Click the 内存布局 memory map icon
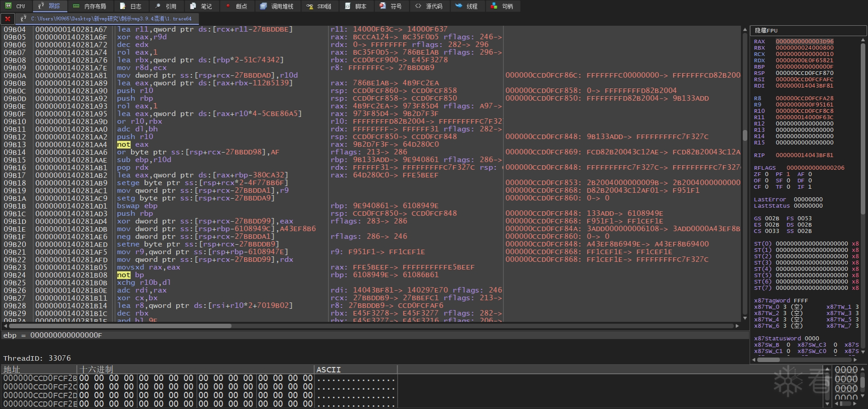 (x=76, y=6)
